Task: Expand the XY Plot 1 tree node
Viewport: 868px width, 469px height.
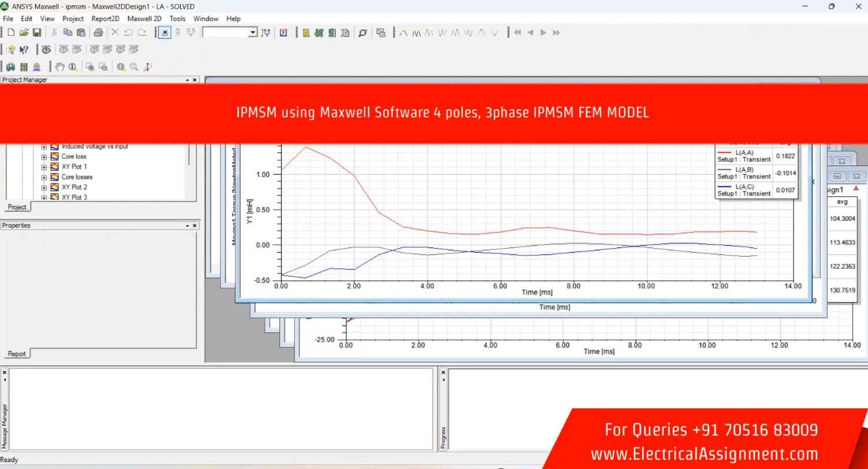Action: point(44,167)
